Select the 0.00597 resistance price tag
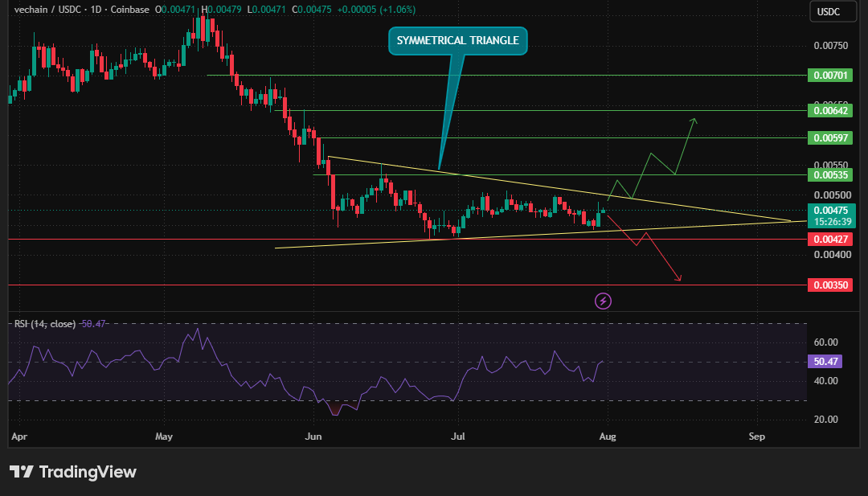Screen dimensions: 868x496 click(x=829, y=137)
